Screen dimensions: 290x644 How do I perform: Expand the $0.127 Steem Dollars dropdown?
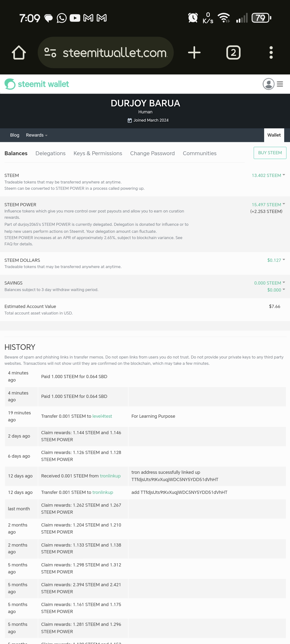click(x=276, y=260)
